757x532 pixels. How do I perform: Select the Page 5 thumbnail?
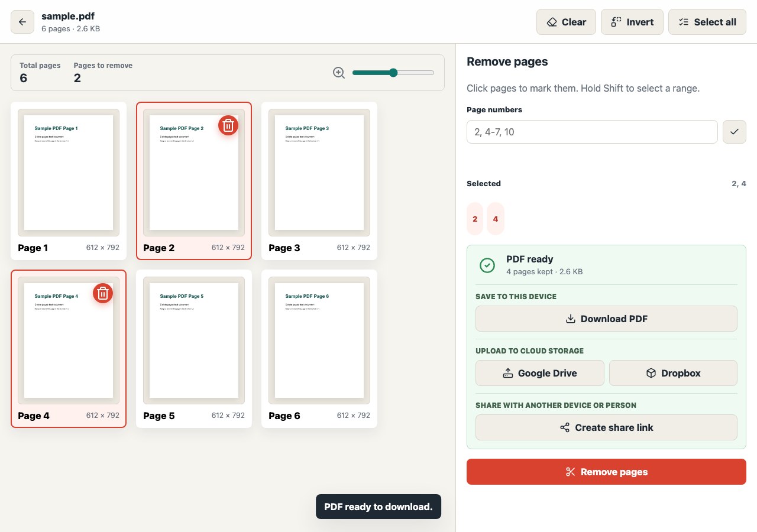click(x=194, y=349)
